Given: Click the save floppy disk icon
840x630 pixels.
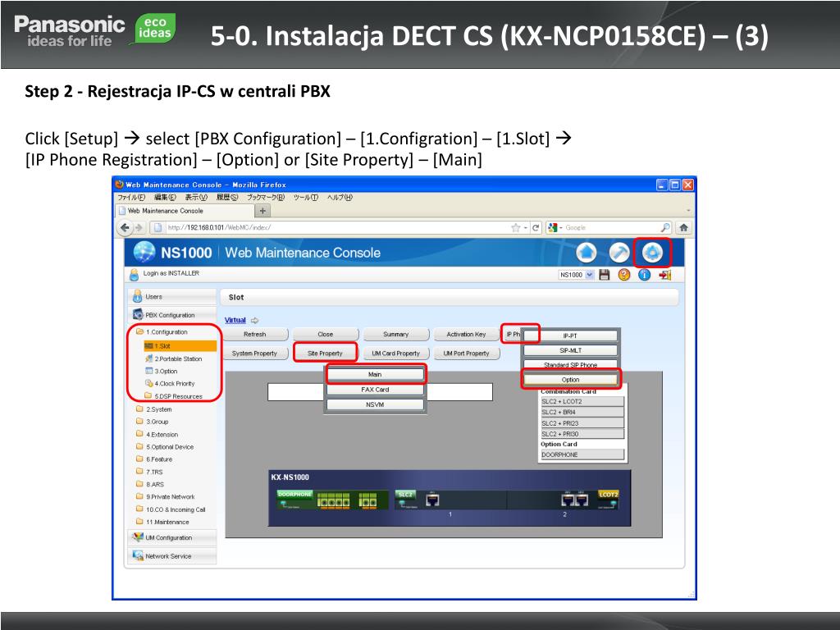Looking at the screenshot, I should (x=605, y=275).
